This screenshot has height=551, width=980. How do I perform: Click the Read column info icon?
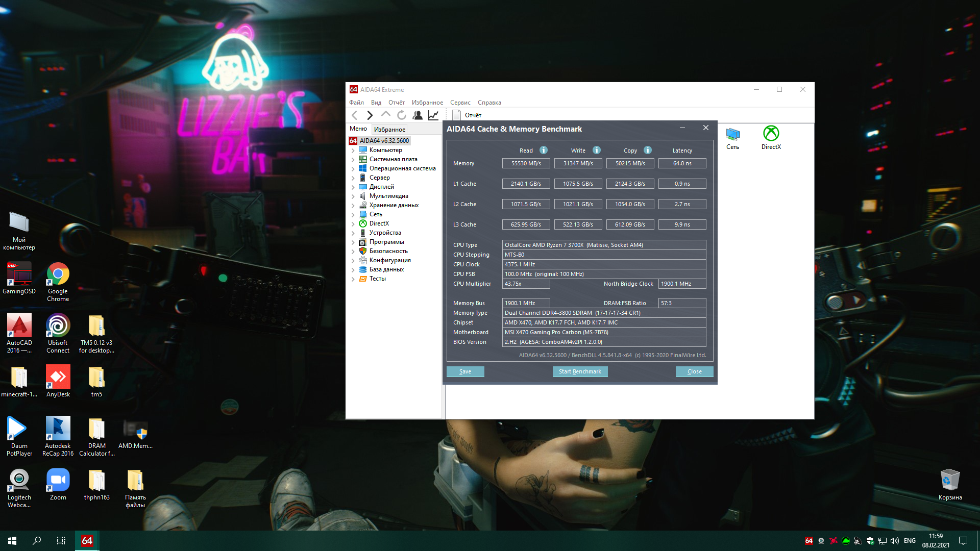coord(544,150)
